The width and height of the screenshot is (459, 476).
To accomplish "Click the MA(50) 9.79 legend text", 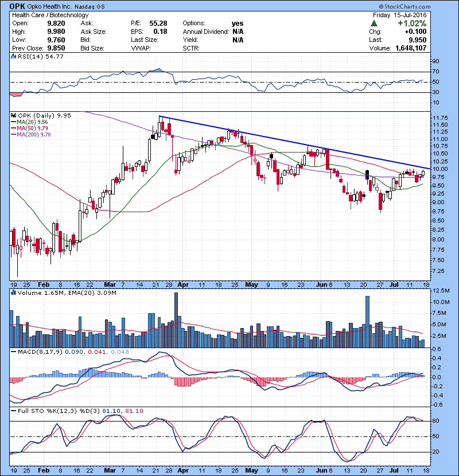I will [x=32, y=128].
